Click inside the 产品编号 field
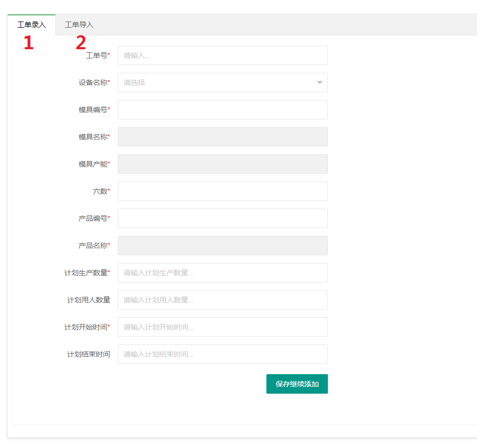This screenshot has height=448, width=477. pos(222,218)
